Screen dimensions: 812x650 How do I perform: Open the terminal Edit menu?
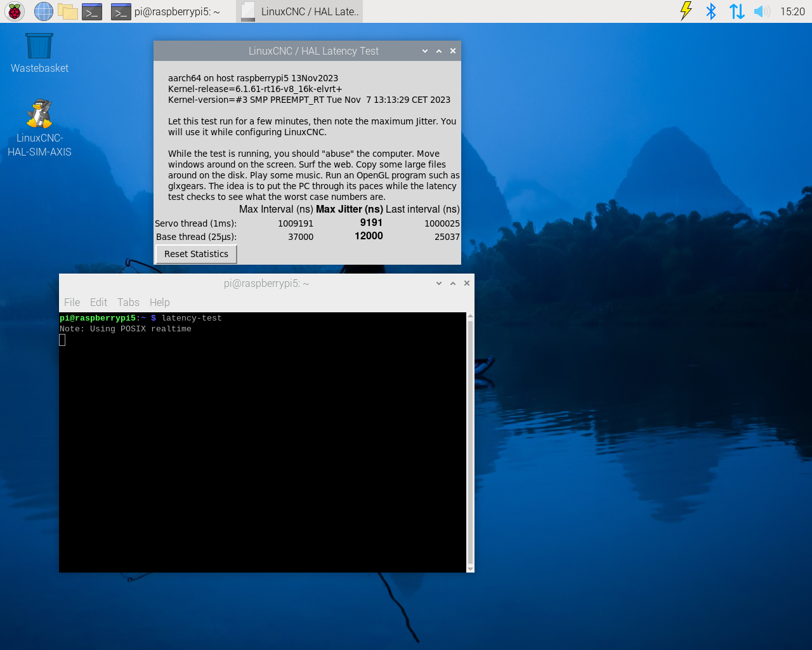coord(98,302)
